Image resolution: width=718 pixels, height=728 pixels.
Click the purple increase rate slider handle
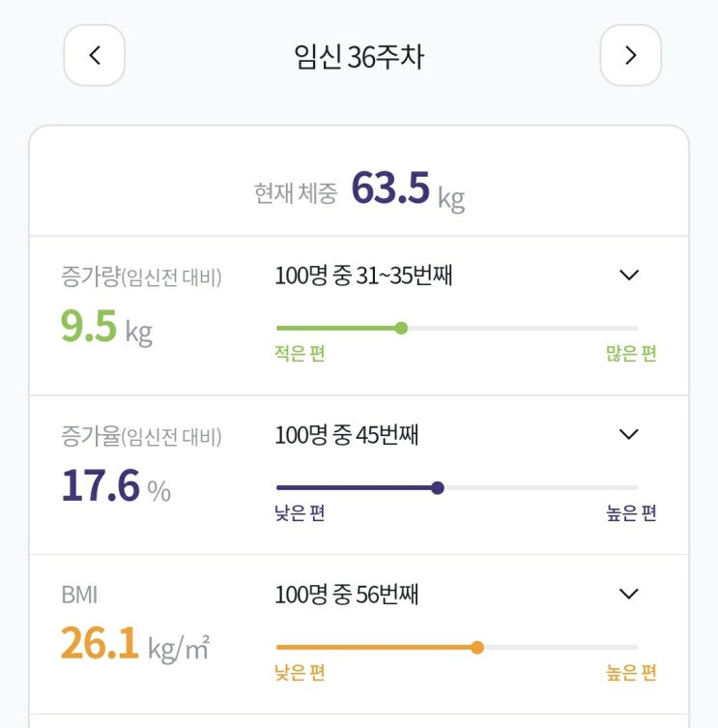437,487
